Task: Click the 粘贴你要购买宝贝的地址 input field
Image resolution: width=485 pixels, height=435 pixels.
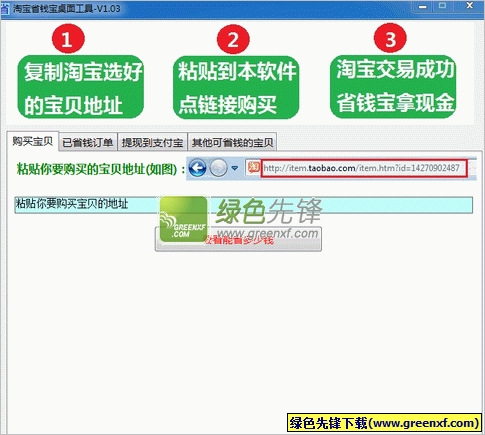Action: click(244, 205)
